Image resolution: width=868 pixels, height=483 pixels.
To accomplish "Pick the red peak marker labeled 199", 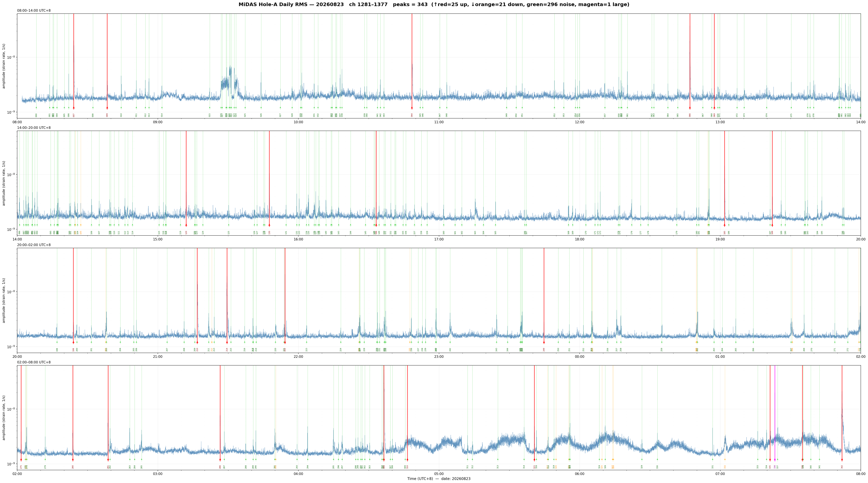I will (x=73, y=342).
